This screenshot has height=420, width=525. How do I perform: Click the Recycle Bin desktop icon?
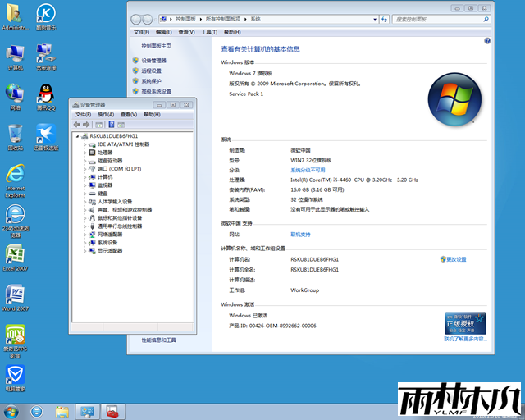[x=15, y=135]
